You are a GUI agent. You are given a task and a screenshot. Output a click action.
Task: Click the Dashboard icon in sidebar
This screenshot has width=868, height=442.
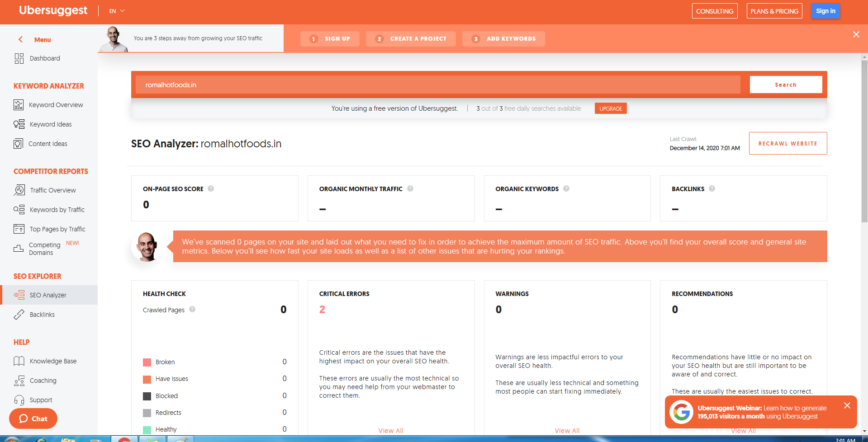tap(19, 58)
